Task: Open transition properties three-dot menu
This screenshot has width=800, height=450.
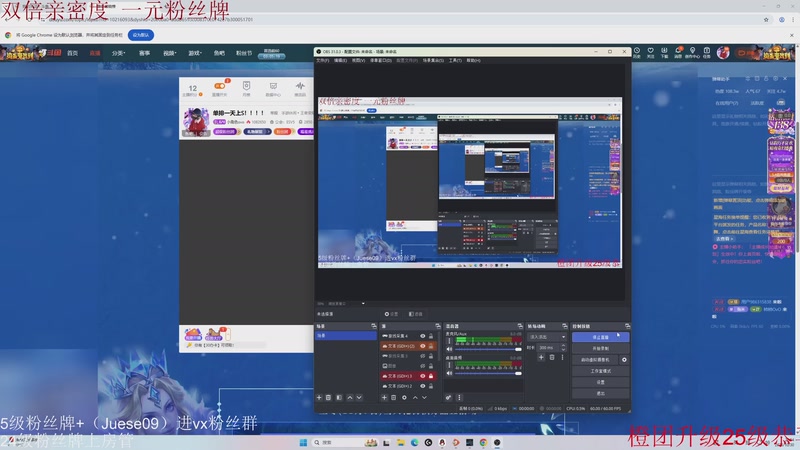Action: (562, 358)
